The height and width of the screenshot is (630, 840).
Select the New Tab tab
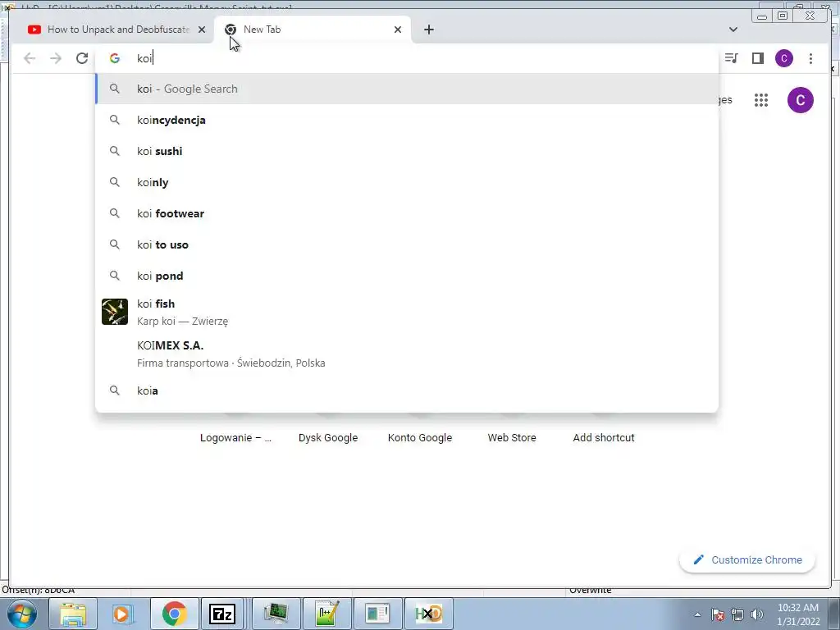tap(313, 30)
